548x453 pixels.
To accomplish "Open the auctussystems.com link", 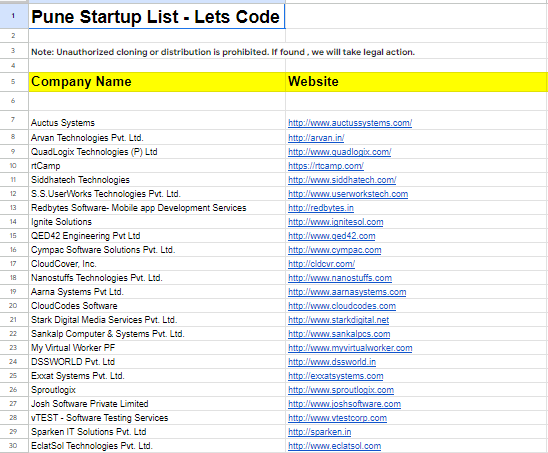I will click(350, 123).
